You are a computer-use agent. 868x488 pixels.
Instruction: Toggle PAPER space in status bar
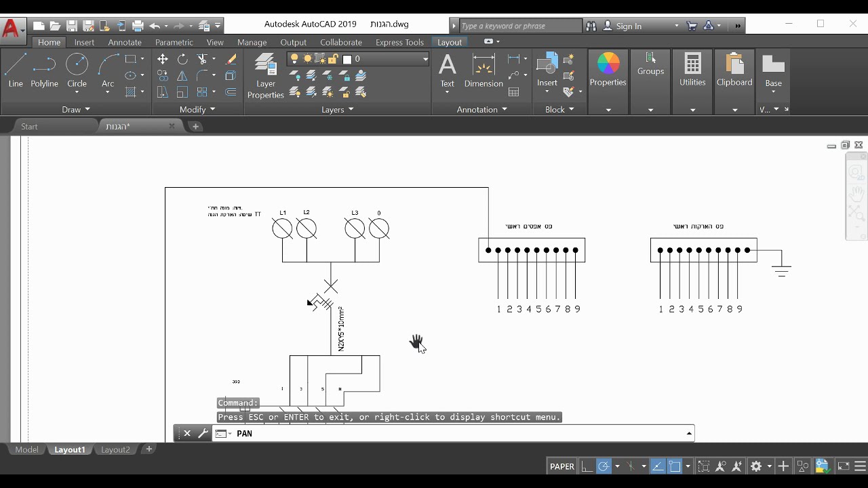tap(562, 466)
